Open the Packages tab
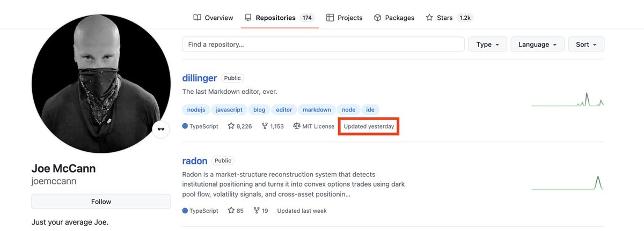Image resolution: width=644 pixels, height=231 pixels. (394, 18)
